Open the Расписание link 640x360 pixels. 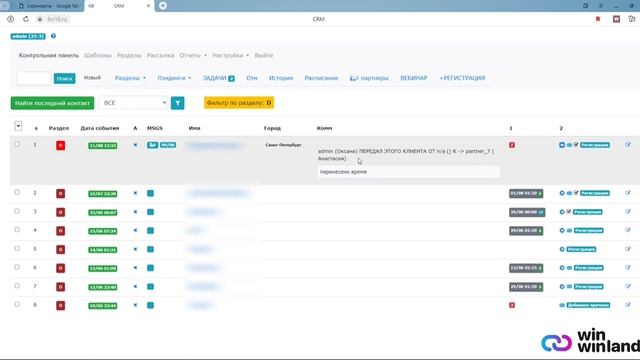point(321,78)
